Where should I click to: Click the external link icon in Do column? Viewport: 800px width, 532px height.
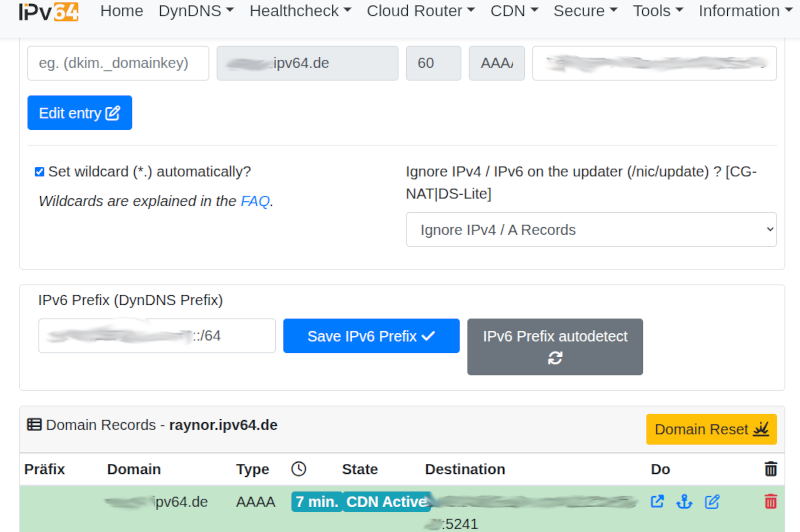(657, 502)
